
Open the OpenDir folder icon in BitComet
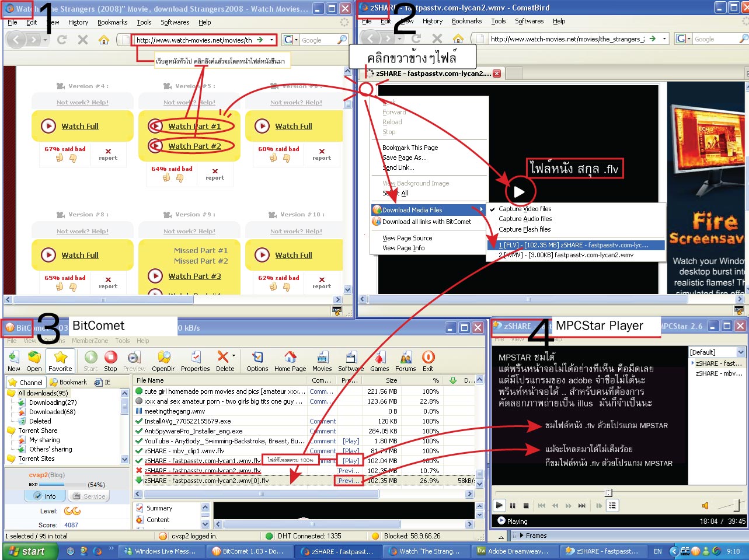point(164,357)
